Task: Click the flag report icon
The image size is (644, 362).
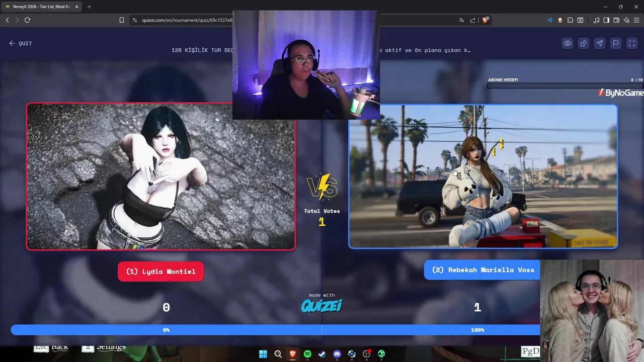Action: [x=616, y=43]
